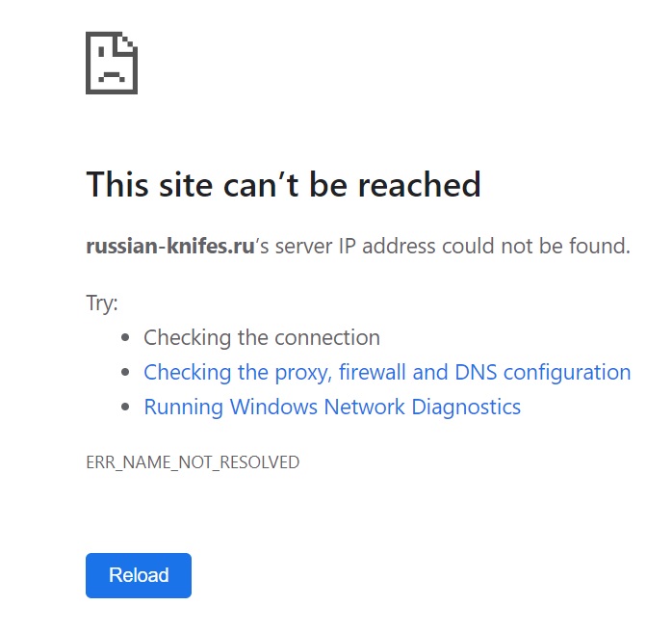Run Windows Network Diagnostics via the link
The width and height of the screenshot is (672, 632).
click(x=332, y=407)
